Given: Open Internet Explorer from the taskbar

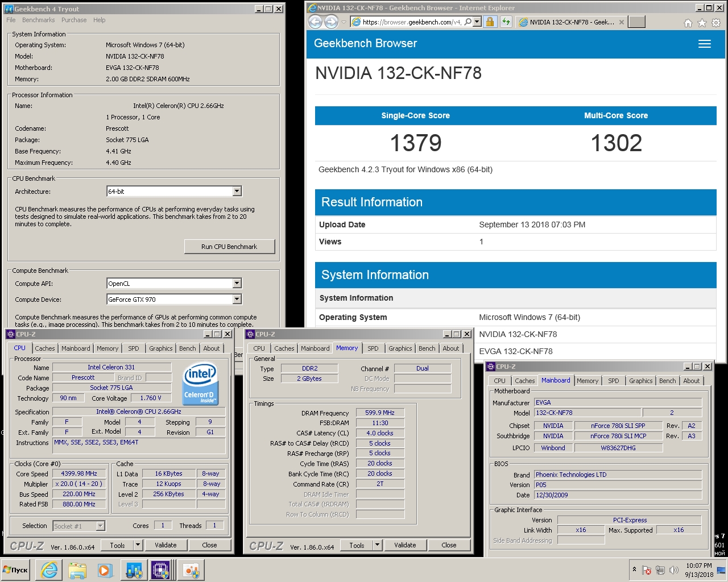Looking at the screenshot, I should pos(49,570).
